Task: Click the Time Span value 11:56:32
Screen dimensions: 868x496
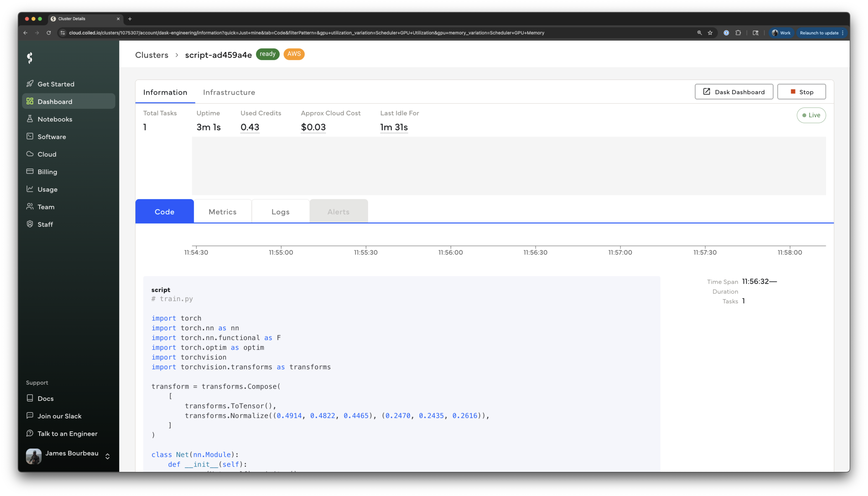Action: 759,281
